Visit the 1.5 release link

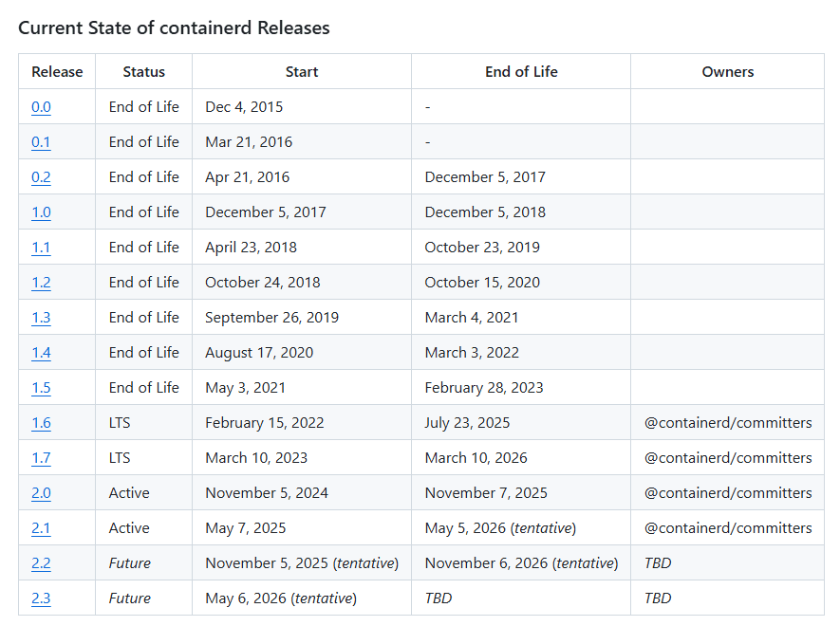click(x=41, y=388)
